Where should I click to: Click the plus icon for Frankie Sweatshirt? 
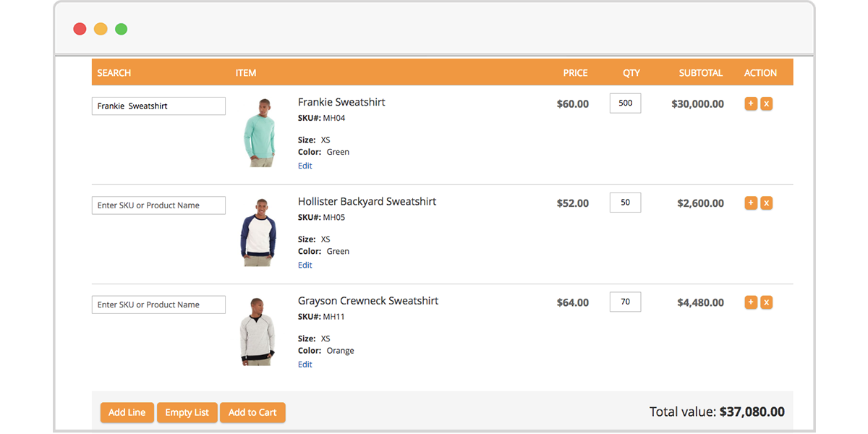[751, 103]
